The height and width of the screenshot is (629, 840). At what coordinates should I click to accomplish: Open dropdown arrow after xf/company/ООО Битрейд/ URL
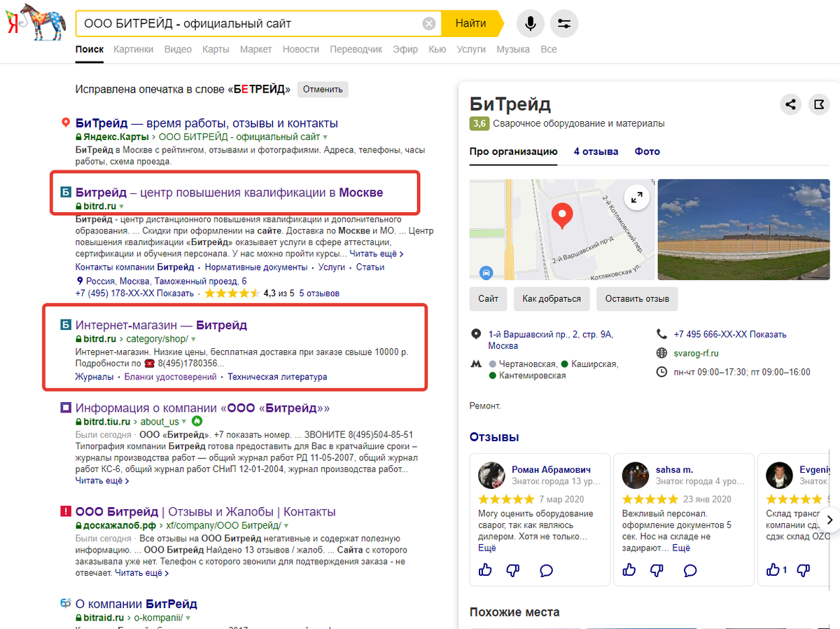click(x=286, y=526)
